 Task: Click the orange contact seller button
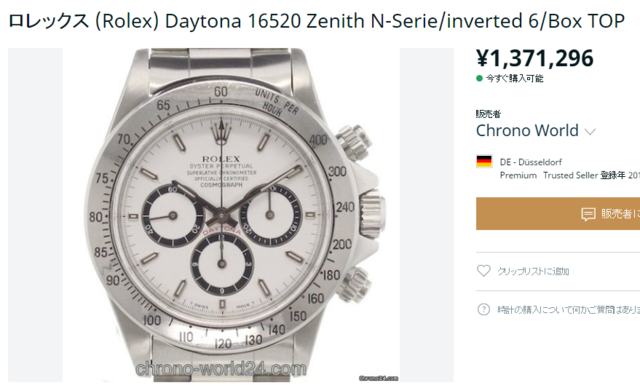[x=558, y=214]
